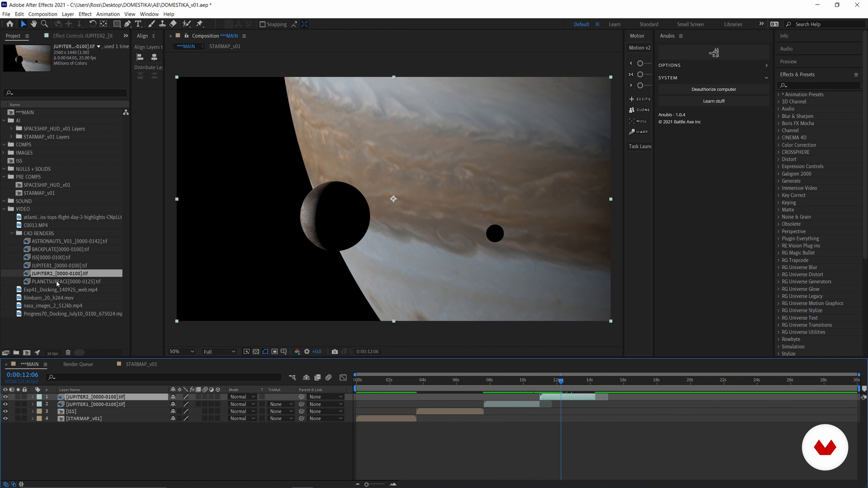
Task: Enable the Snapping checkbox
Action: point(262,24)
